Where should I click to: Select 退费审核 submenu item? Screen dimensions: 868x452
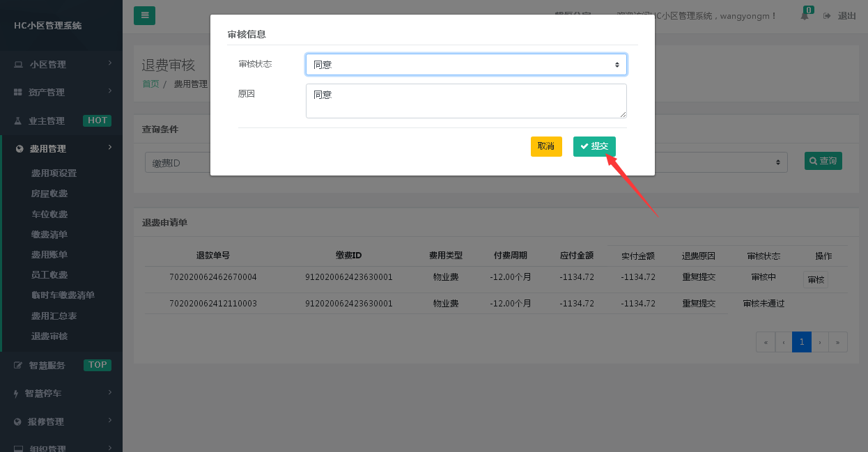coord(49,336)
